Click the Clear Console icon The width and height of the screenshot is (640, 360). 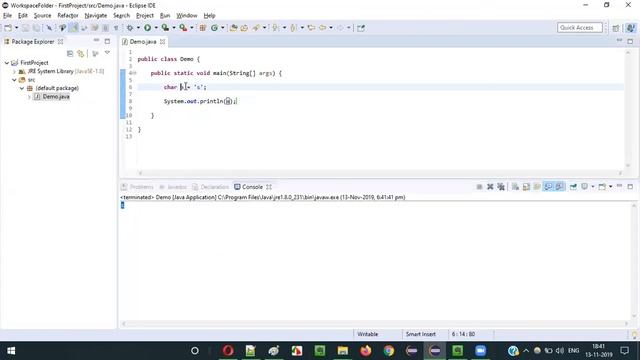(516, 187)
